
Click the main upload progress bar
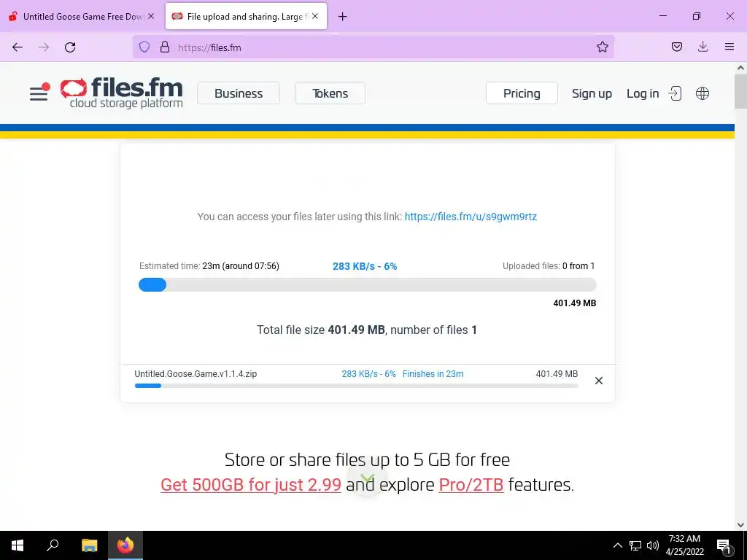click(x=368, y=285)
